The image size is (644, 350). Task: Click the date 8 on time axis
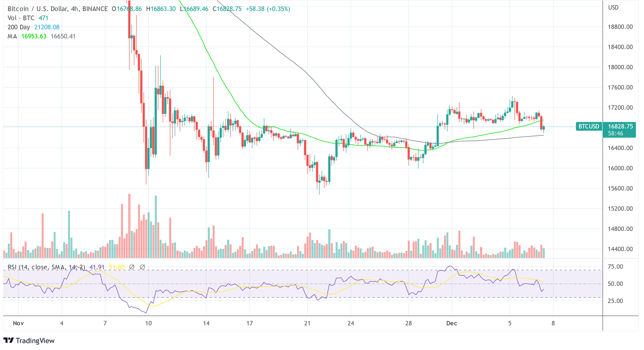[x=553, y=324]
